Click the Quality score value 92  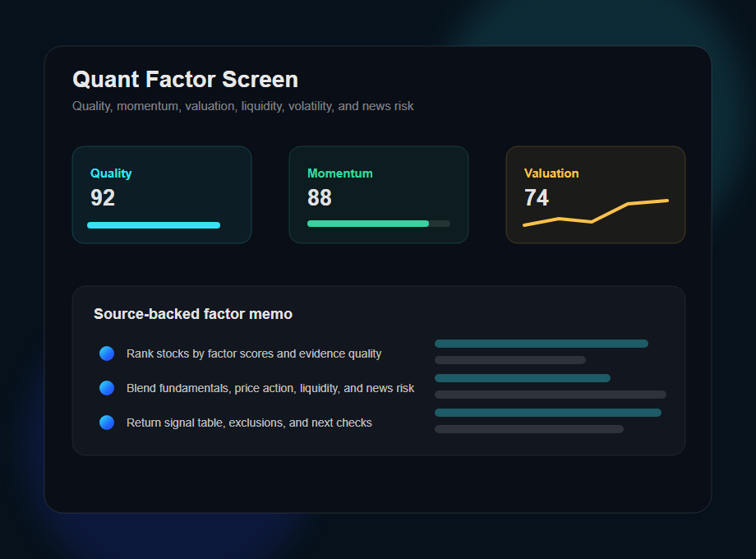pos(103,198)
